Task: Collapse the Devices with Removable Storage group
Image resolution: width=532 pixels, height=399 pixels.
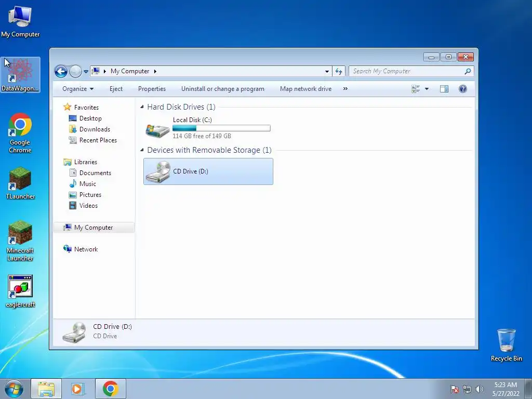Action: tap(142, 150)
